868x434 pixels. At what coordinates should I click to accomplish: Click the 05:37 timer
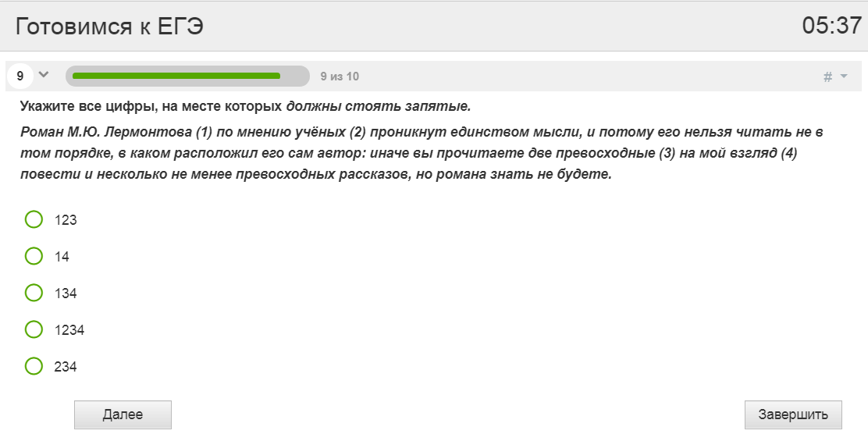click(832, 26)
